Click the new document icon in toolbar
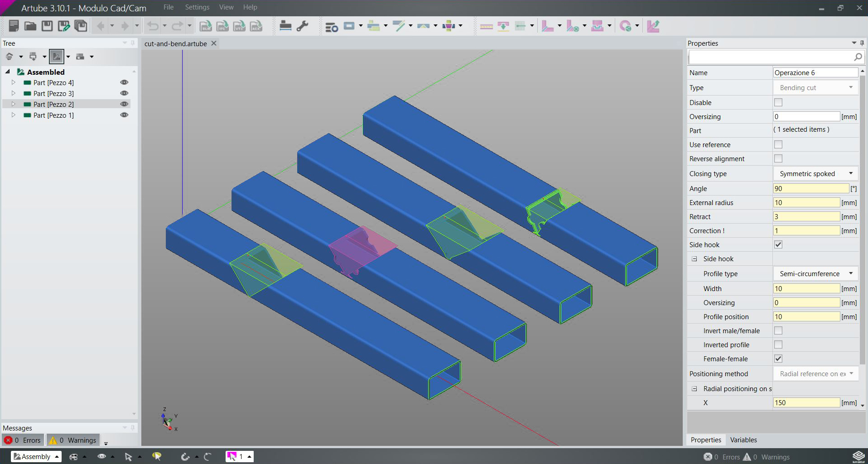This screenshot has height=464, width=868. tap(14, 26)
